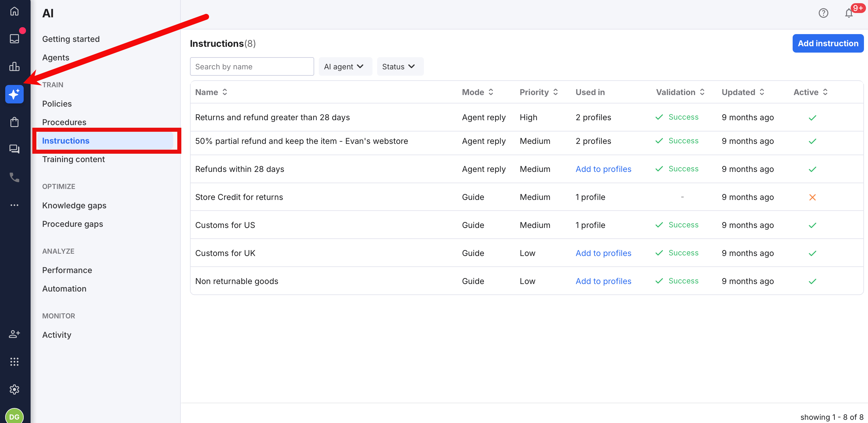The height and width of the screenshot is (423, 868).
Task: Open Customs for US instruction
Action: click(x=225, y=225)
